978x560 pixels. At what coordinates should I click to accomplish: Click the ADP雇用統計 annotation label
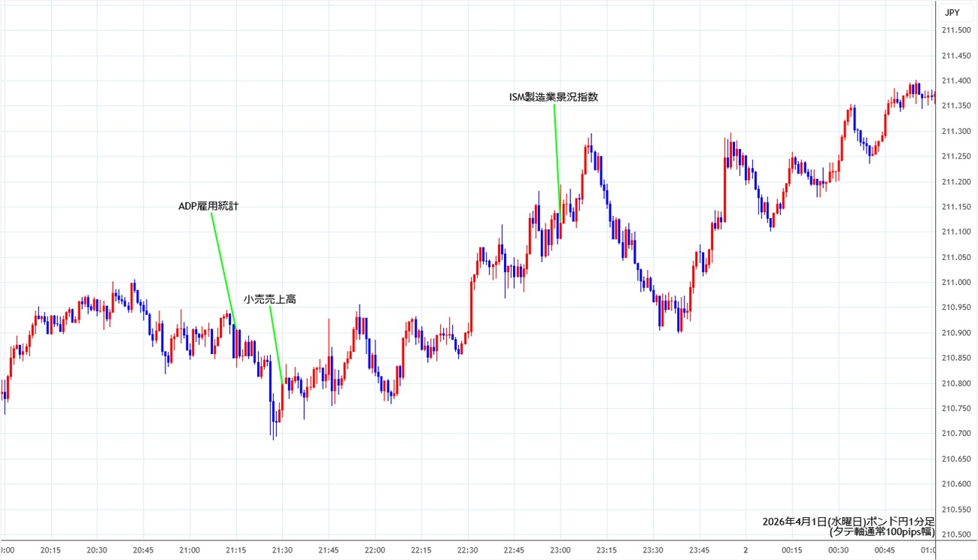pyautogui.click(x=208, y=206)
